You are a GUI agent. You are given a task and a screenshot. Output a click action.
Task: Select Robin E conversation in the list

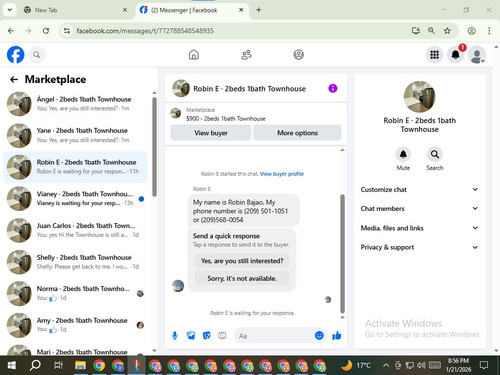pyautogui.click(x=75, y=167)
